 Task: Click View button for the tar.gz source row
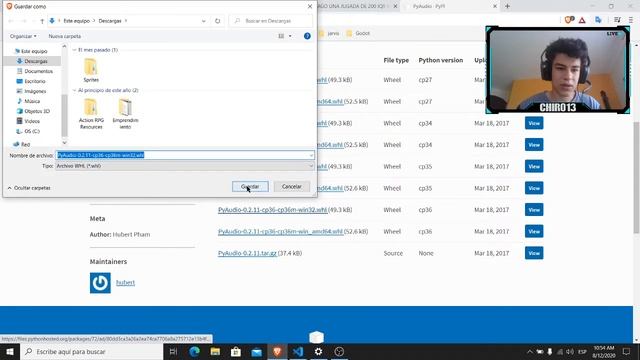(x=534, y=253)
